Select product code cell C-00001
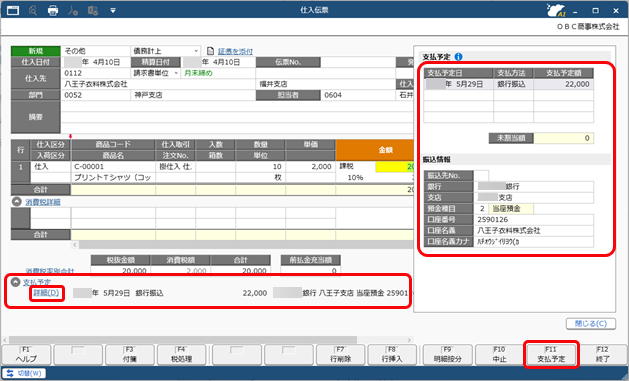Image resolution: width=629 pixels, height=381 pixels. (113, 166)
